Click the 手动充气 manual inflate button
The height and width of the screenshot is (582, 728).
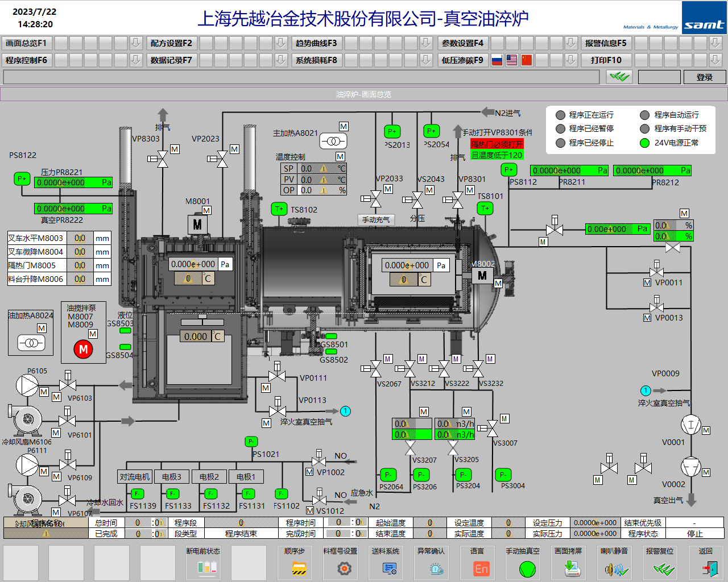(376, 220)
